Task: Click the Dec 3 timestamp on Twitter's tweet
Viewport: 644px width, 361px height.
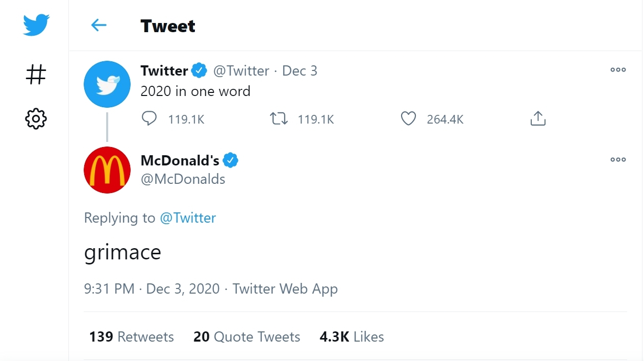Action: (300, 70)
